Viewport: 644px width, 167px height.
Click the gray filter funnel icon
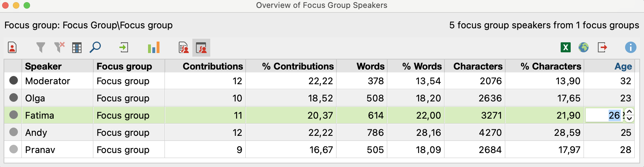41,48
